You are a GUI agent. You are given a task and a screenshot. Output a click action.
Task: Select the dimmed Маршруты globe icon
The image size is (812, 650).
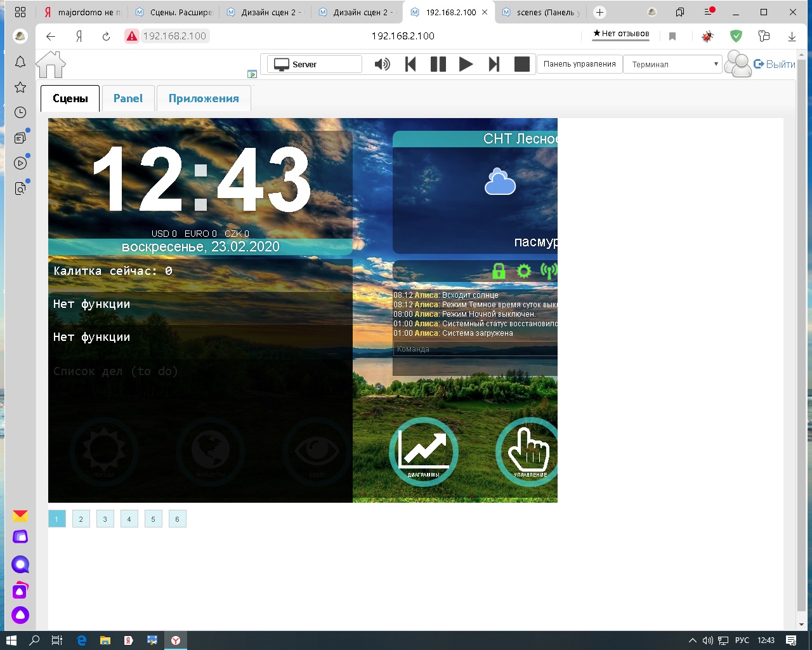coord(211,452)
